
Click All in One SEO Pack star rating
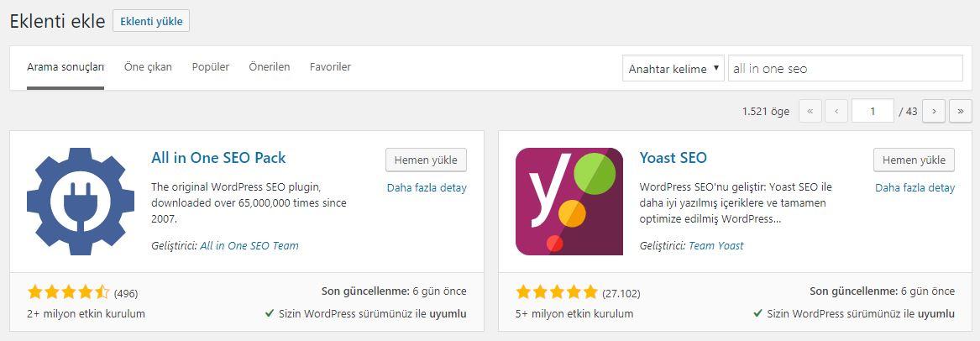[x=69, y=292]
